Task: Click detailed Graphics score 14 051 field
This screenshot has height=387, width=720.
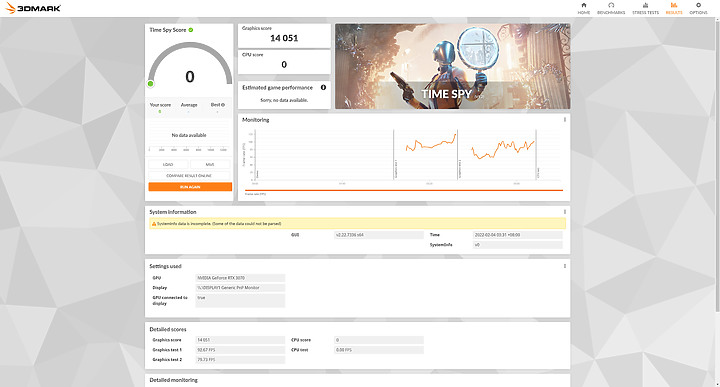Action: [x=240, y=340]
